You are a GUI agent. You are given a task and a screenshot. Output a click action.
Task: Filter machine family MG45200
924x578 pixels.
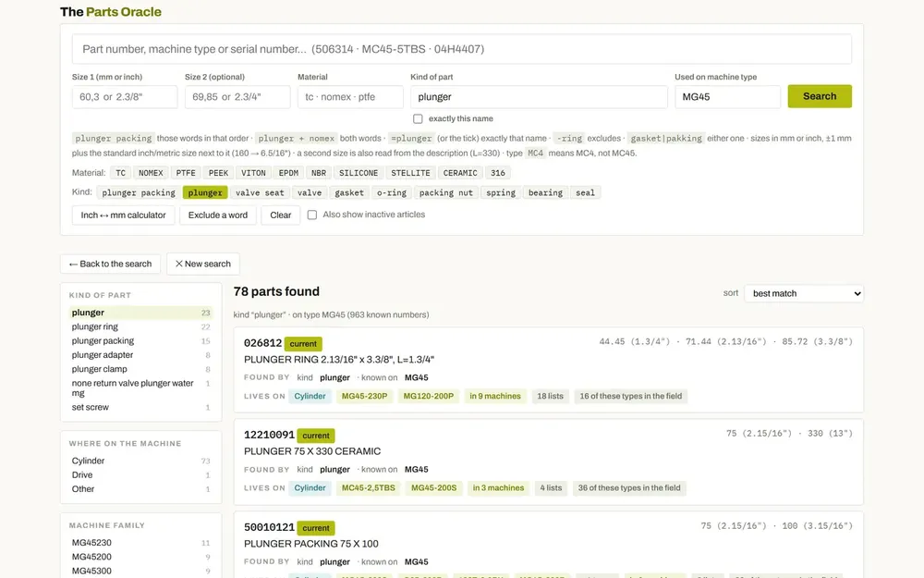[140, 557]
